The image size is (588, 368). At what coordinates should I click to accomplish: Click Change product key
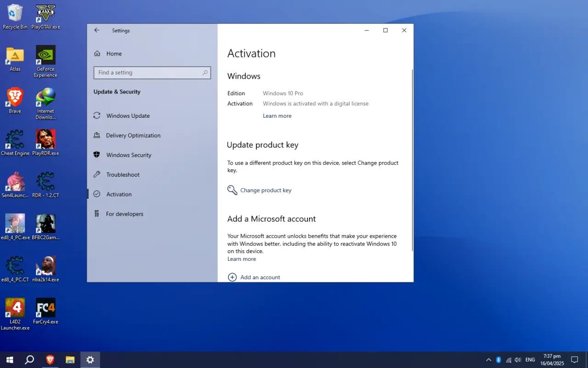point(260,190)
